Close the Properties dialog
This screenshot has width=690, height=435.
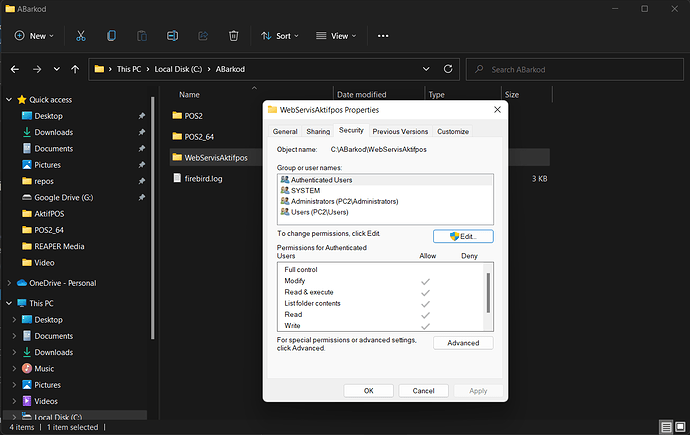tap(497, 110)
